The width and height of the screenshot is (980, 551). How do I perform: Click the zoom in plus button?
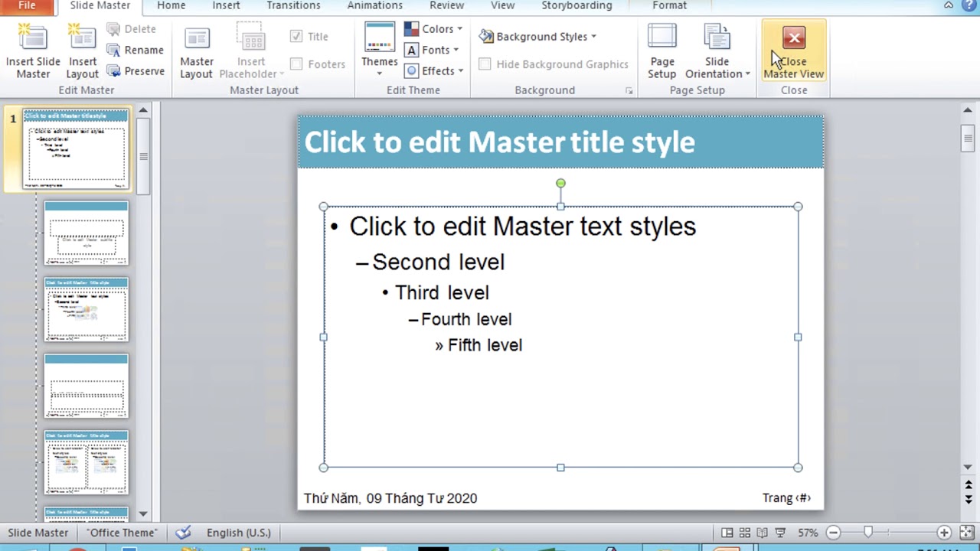click(944, 533)
